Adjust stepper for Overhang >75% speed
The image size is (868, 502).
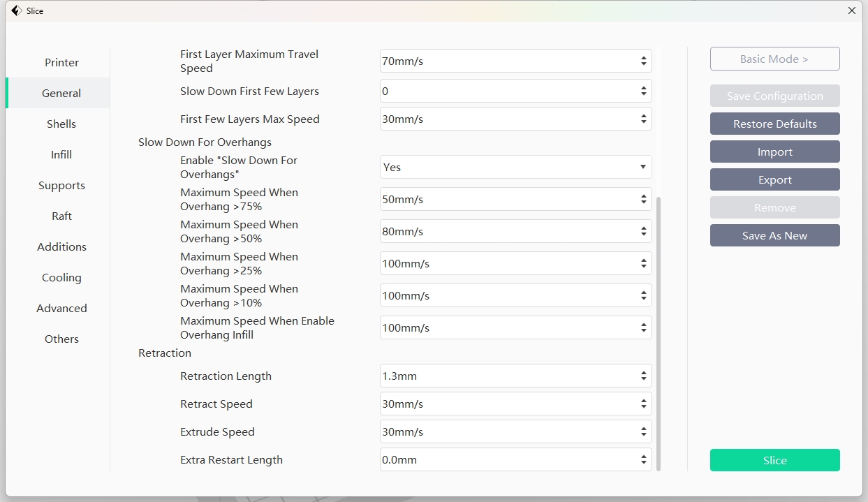click(x=643, y=200)
